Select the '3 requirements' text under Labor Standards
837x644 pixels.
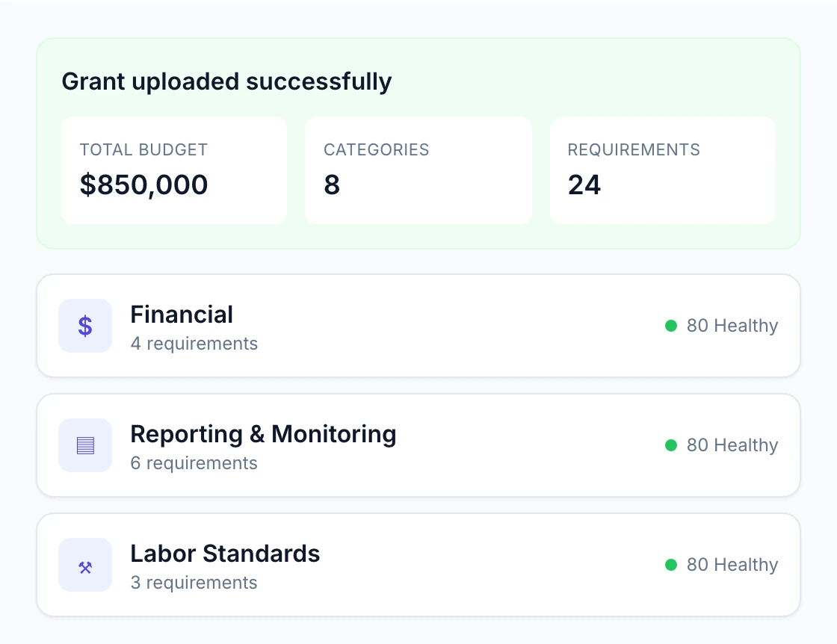(194, 583)
